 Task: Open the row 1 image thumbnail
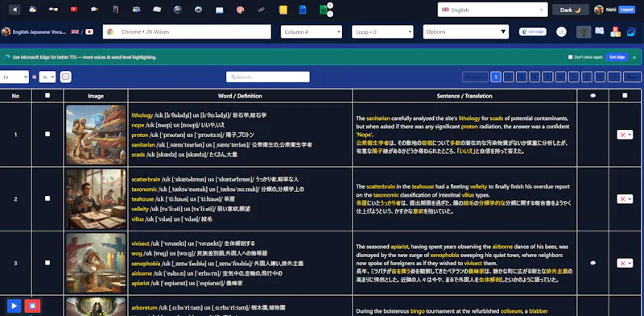[x=96, y=135]
